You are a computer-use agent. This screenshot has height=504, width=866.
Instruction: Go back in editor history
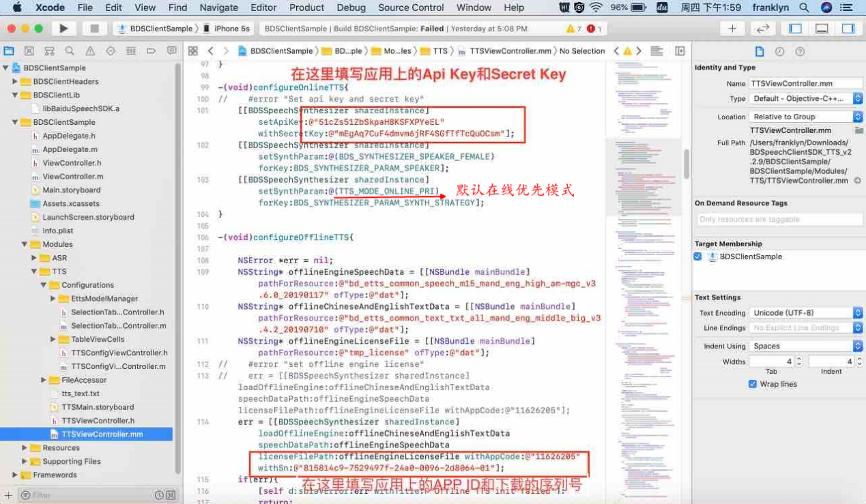pos(210,51)
